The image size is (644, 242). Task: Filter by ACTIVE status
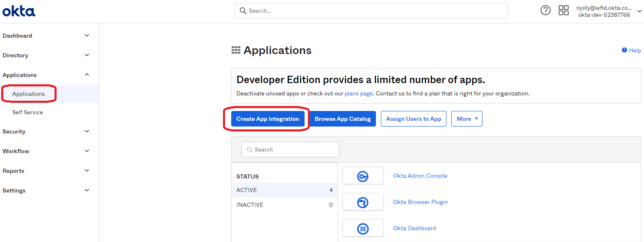pos(284,190)
